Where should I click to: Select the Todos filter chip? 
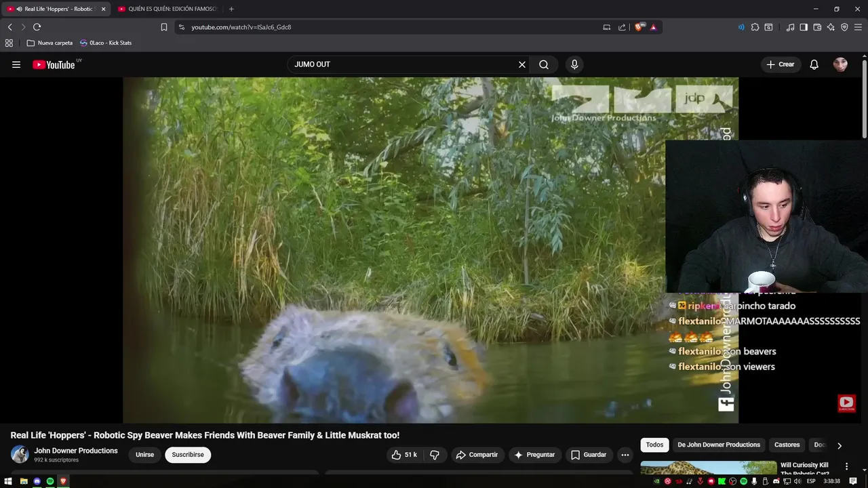coord(654,445)
